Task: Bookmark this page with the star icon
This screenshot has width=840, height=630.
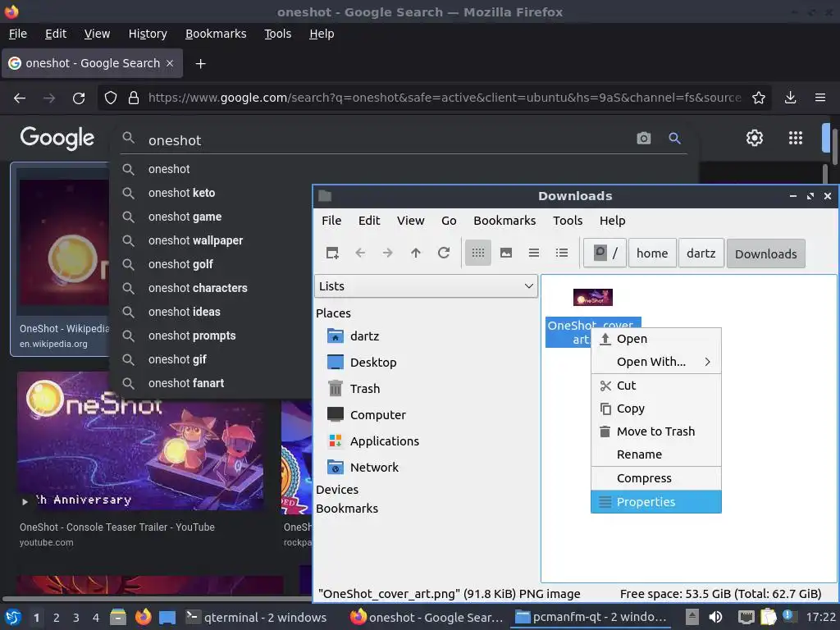Action: pyautogui.click(x=758, y=98)
